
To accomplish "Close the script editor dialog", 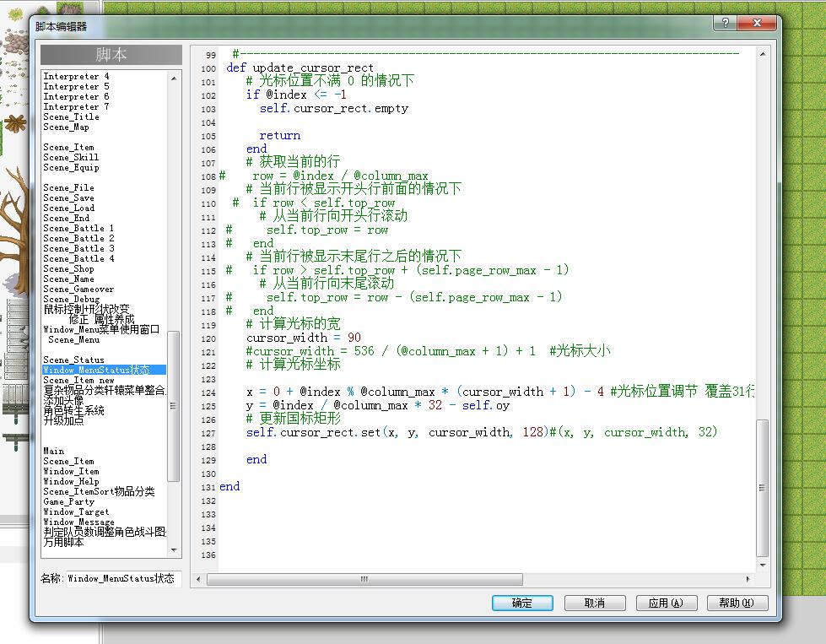I will click(757, 23).
